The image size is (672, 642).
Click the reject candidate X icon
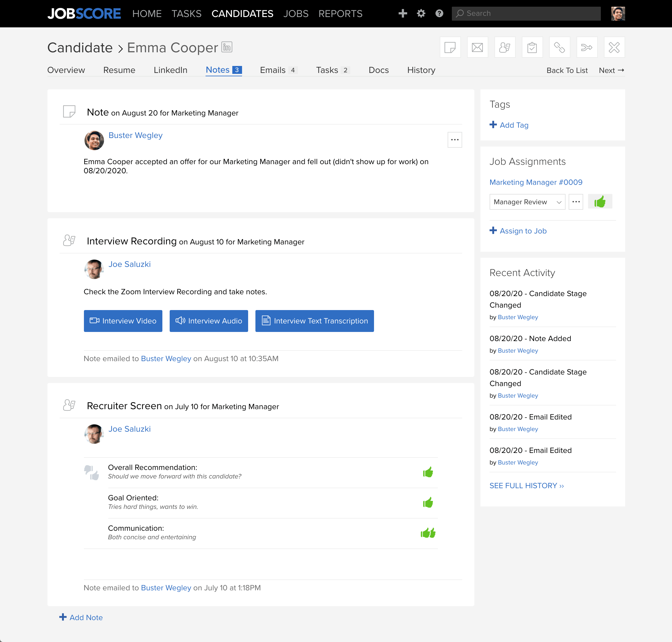point(614,47)
